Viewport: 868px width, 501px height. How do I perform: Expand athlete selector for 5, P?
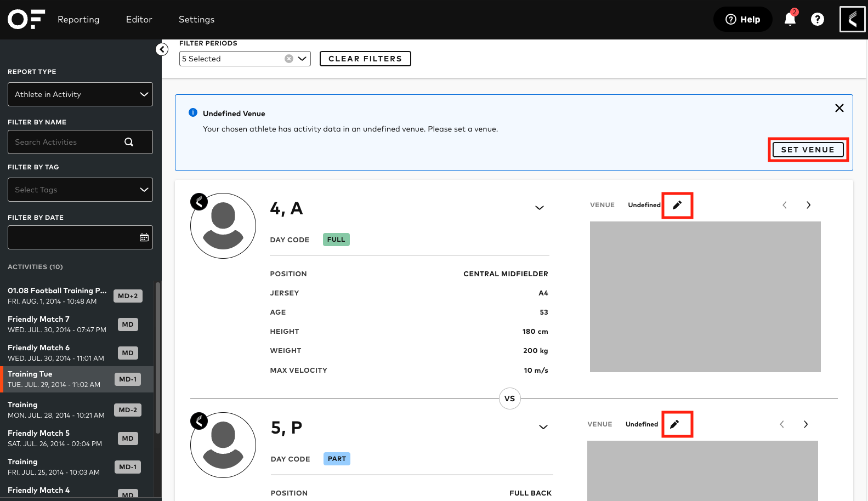tap(543, 427)
